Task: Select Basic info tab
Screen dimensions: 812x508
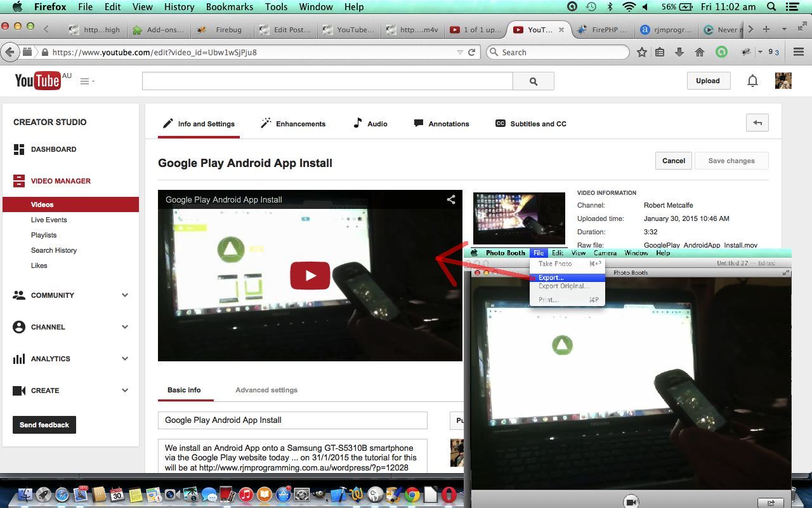Action: click(x=185, y=390)
